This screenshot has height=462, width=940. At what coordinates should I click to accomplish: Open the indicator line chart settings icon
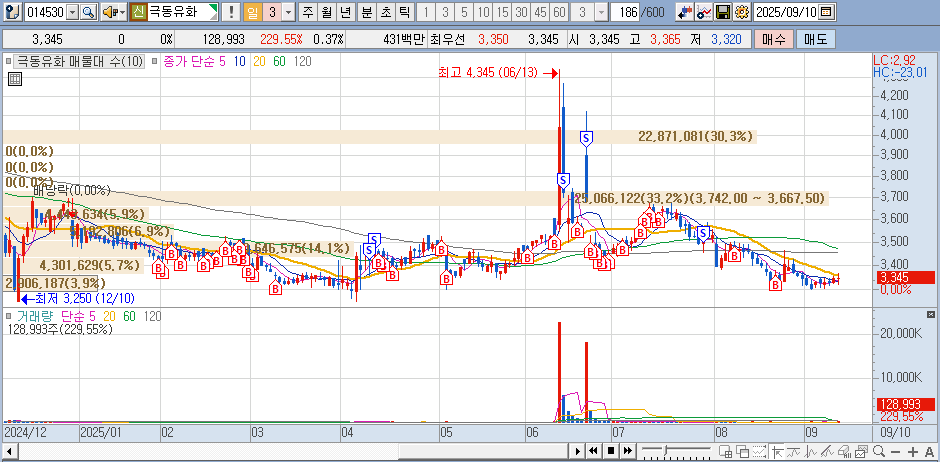pyautogui.click(x=704, y=11)
